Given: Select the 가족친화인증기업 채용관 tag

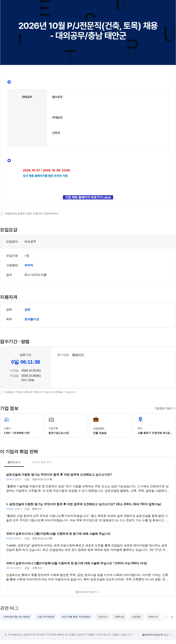Looking at the screenshot, I should tap(16, 617).
